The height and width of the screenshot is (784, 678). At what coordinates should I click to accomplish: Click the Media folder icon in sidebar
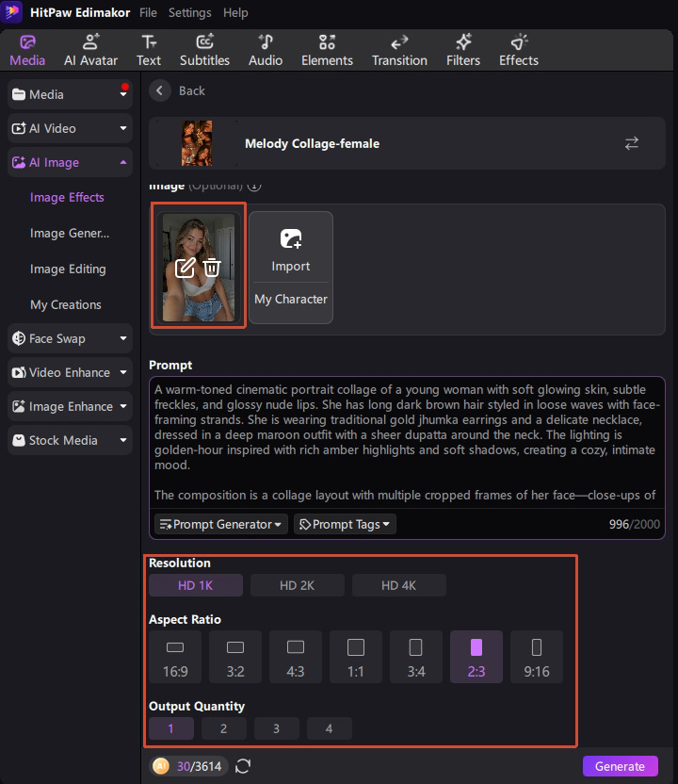pos(19,94)
